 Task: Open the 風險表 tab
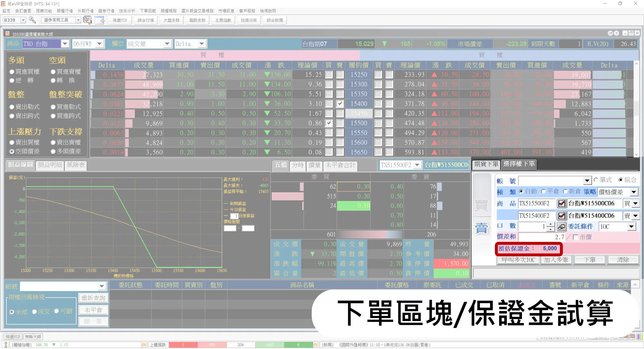[x=76, y=165]
